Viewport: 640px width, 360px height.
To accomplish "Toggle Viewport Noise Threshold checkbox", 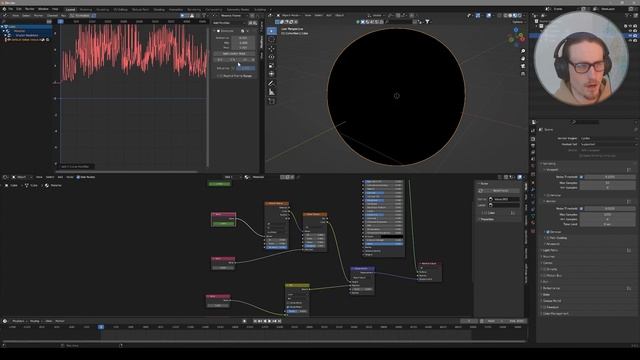I will 582,177.
